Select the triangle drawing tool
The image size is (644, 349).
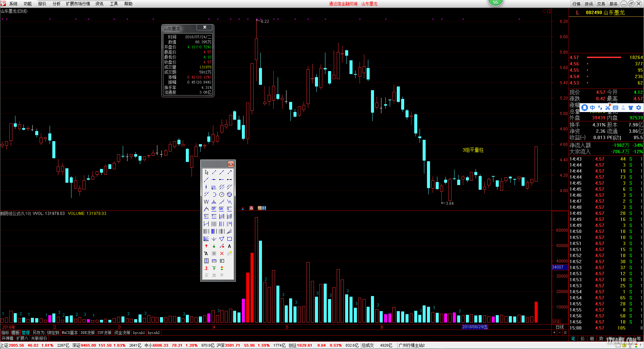pos(222,239)
